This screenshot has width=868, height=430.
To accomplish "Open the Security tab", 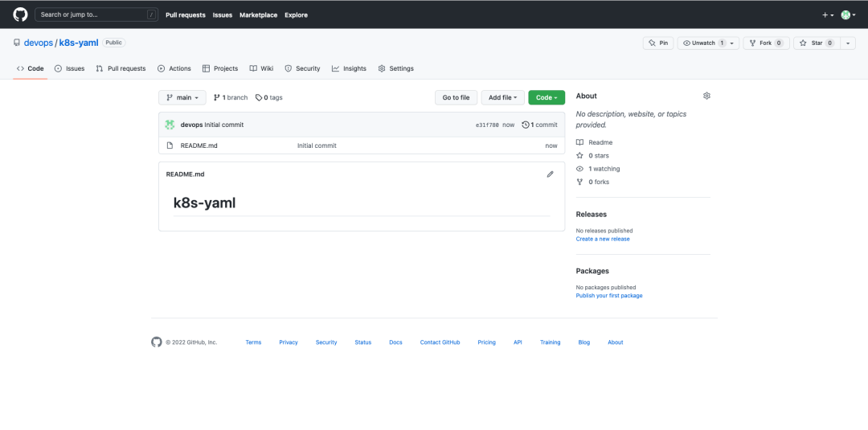I will (303, 68).
